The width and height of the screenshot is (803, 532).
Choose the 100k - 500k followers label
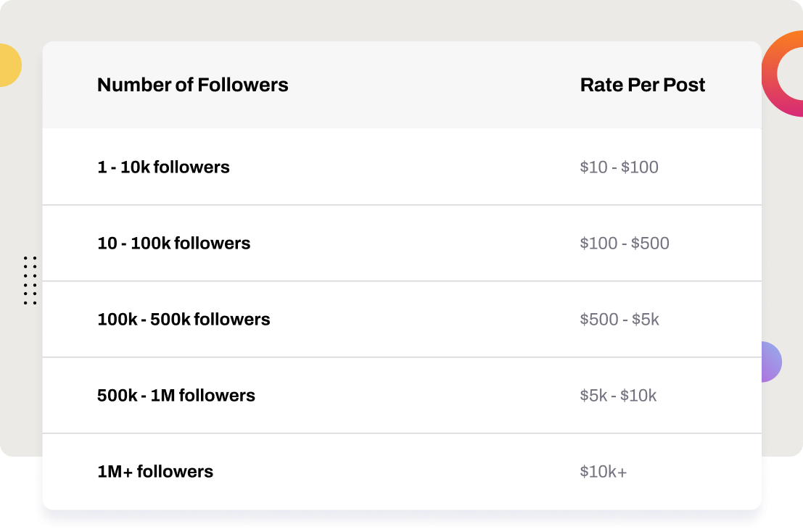[184, 320]
